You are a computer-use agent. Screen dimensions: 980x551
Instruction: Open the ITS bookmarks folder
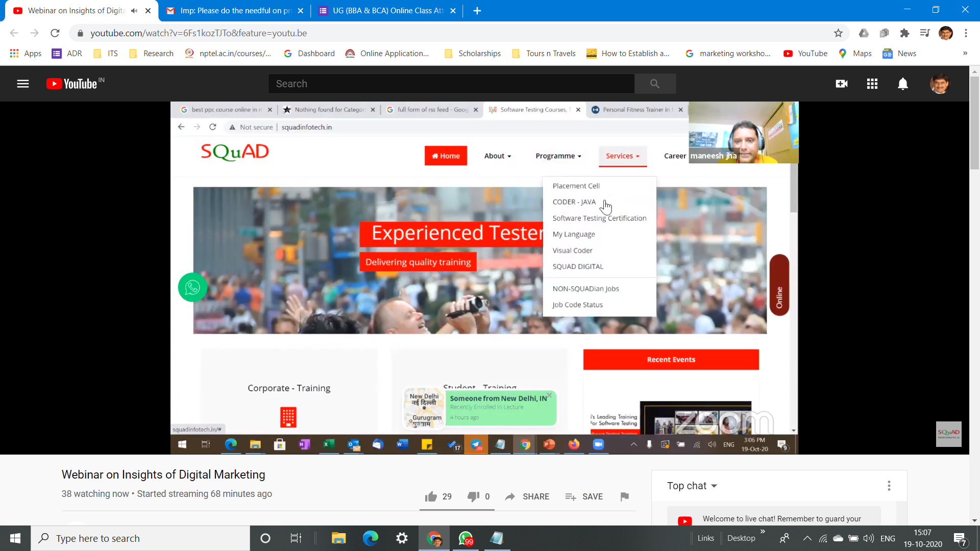coord(106,54)
